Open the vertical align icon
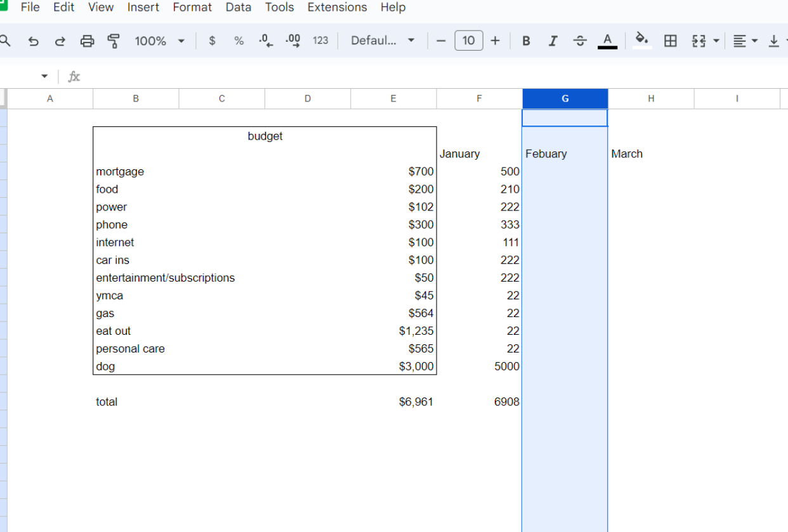The height and width of the screenshot is (532, 788). pyautogui.click(x=773, y=41)
